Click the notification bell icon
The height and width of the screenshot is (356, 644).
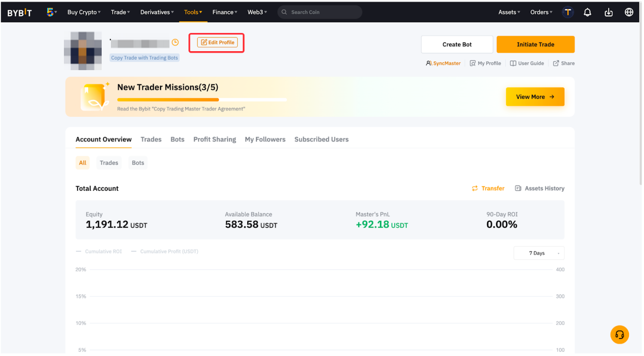click(587, 12)
